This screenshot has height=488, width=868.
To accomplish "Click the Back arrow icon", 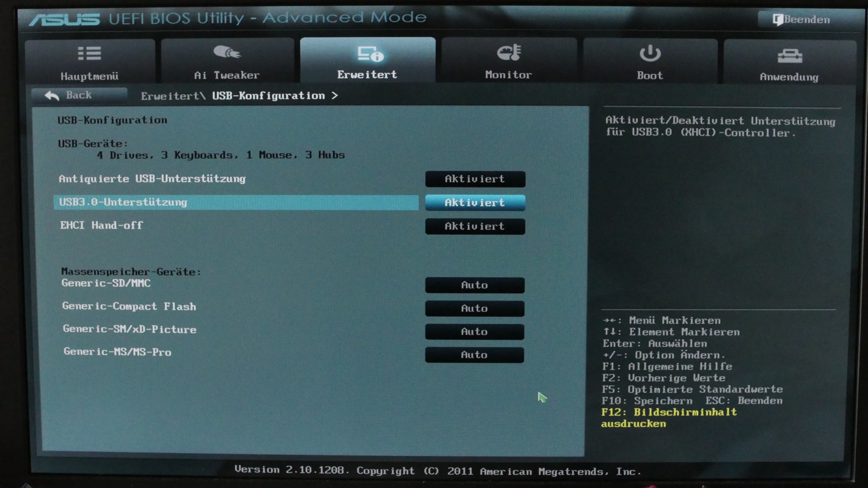I will pos(52,95).
